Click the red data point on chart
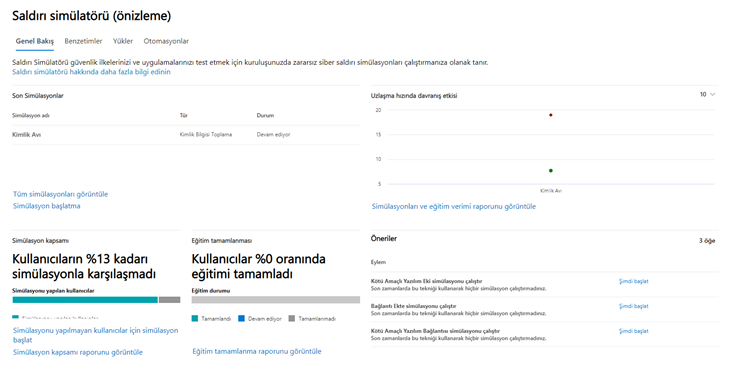Viewport: 737px width, 370px height. 550,115
